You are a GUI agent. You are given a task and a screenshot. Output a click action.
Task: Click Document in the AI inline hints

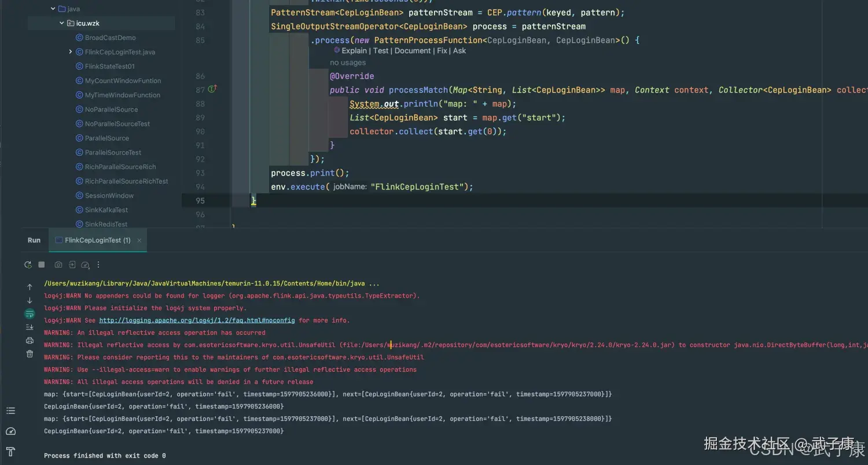click(x=413, y=51)
